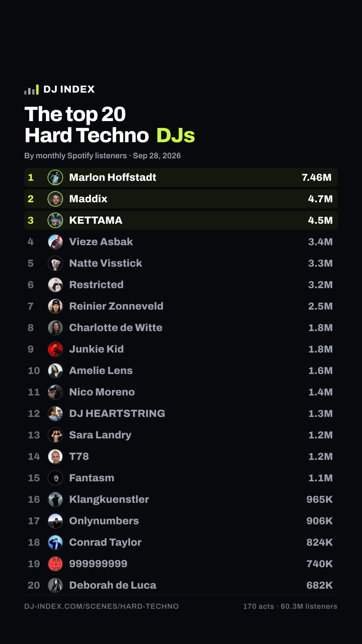Screen dimensions: 362x644
Task: Click the 7.46M listener count
Action: click(316, 177)
